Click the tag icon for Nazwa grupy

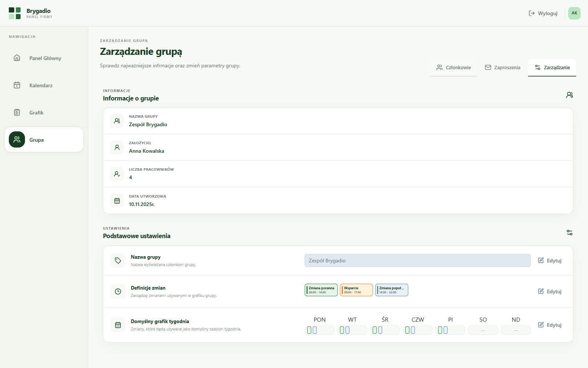pos(118,261)
